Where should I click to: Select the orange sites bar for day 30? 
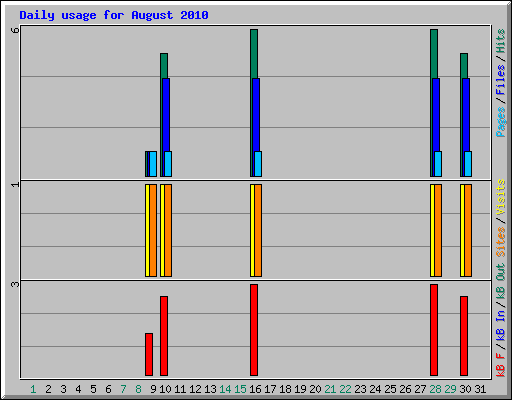click(x=468, y=230)
